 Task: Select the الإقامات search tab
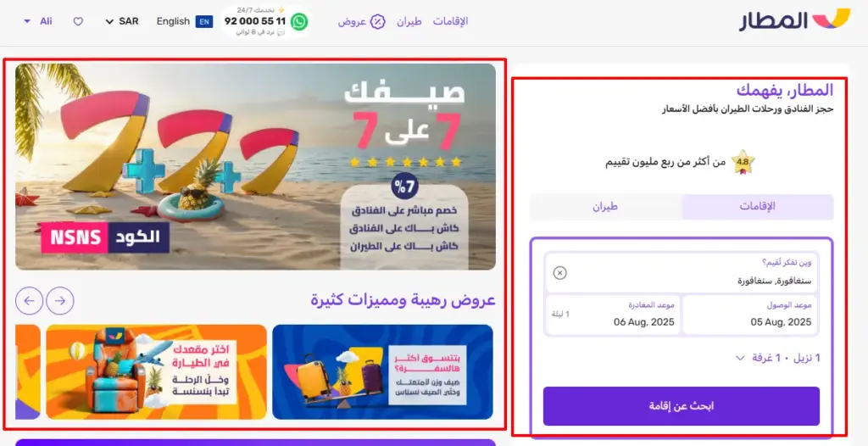click(757, 207)
